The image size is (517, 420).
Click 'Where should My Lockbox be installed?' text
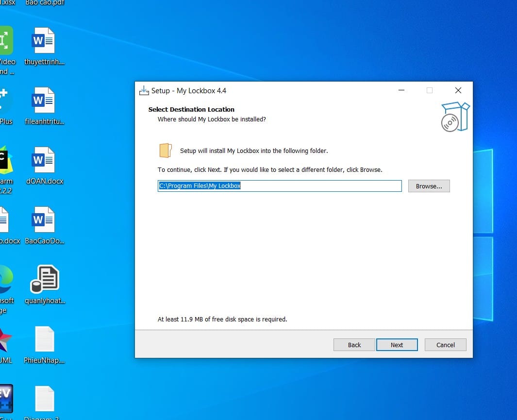[x=212, y=119]
